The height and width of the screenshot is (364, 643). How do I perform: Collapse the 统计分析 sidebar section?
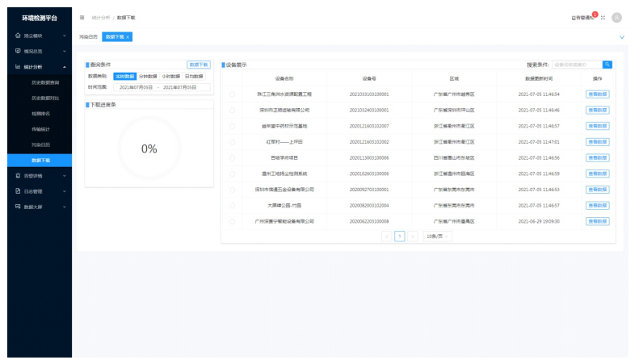tap(40, 67)
